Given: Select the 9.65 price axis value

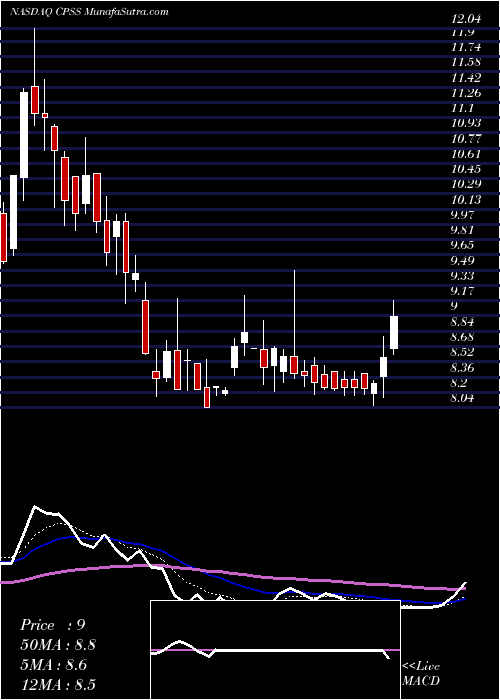Looking at the screenshot, I should (462, 246).
